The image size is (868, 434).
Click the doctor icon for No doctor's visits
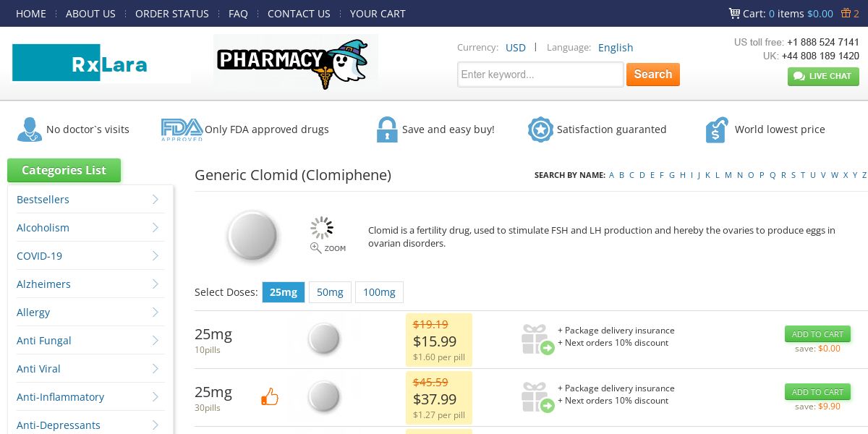point(29,129)
